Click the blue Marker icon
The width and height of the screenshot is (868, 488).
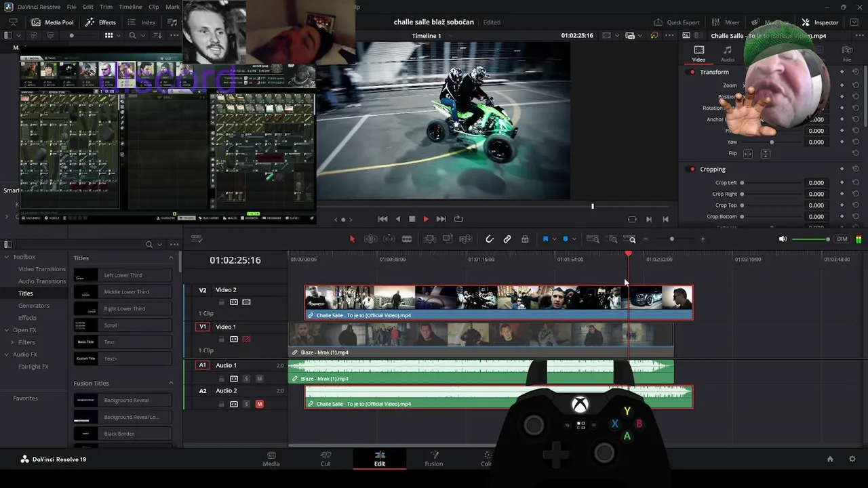tap(566, 239)
